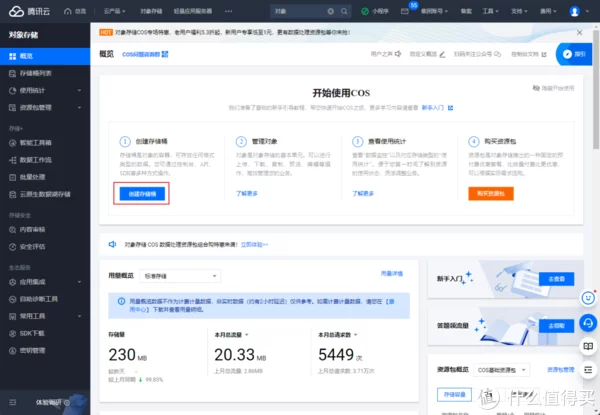The width and height of the screenshot is (600, 415).
Task: Click the 立即体验 link in announcement
Action: click(x=254, y=244)
